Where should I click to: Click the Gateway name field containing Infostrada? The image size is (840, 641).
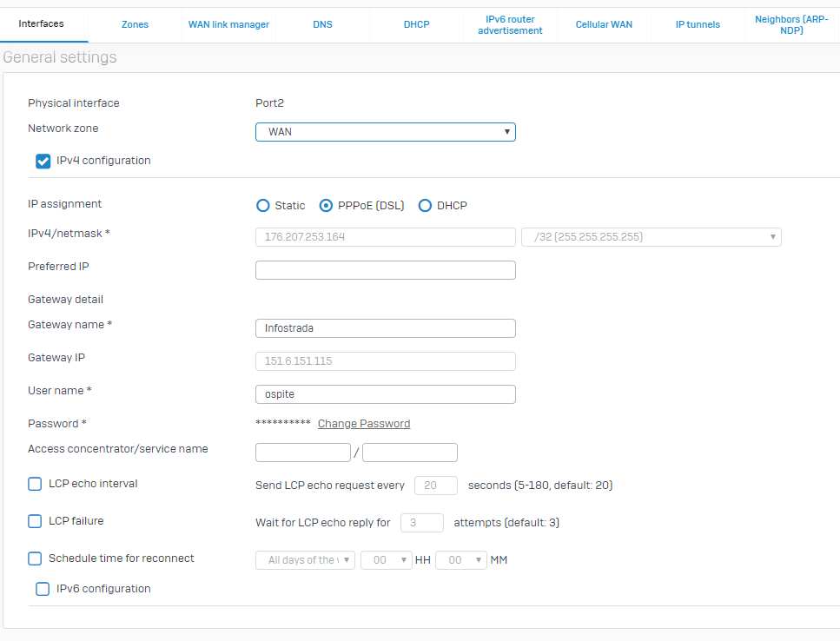(385, 328)
